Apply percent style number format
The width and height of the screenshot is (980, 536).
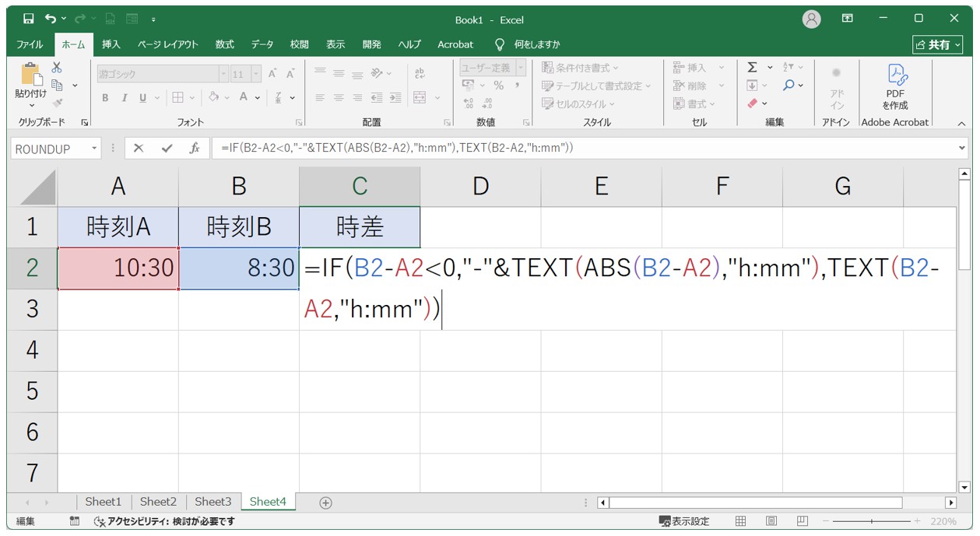pyautogui.click(x=498, y=86)
